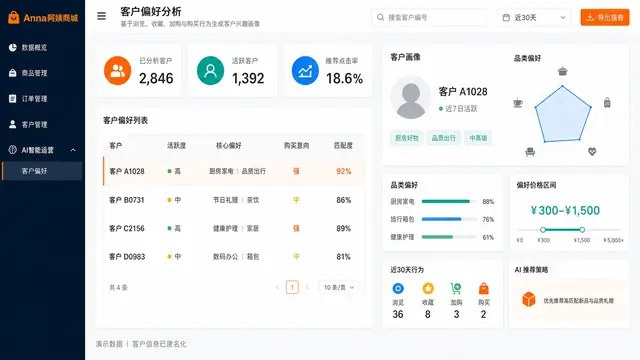The image size is (640, 360).
Task: Click the green 加购 cart icon
Action: click(x=456, y=289)
